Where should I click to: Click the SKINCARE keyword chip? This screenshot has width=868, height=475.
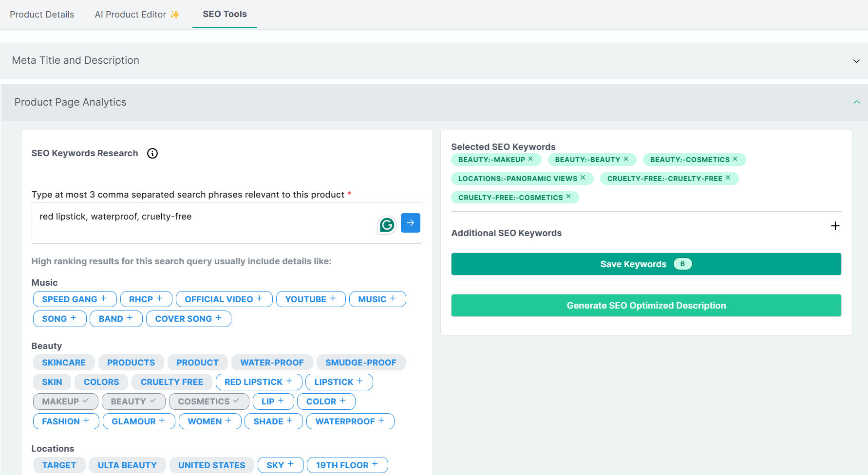pyautogui.click(x=64, y=362)
